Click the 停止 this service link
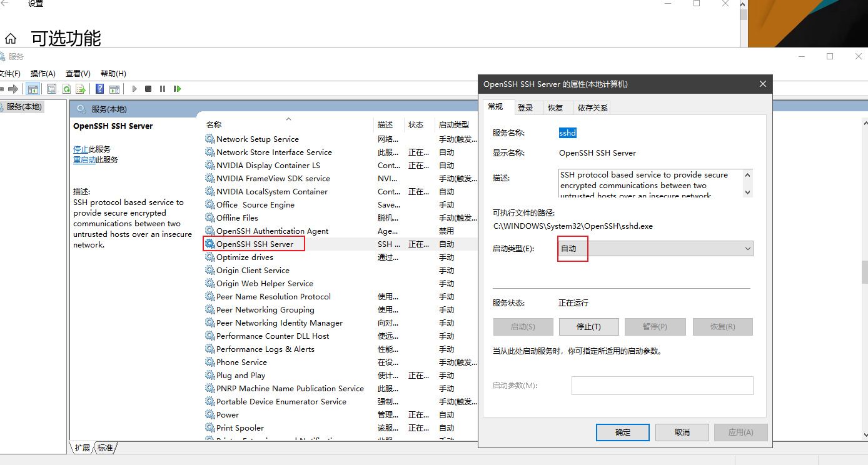 [81, 149]
